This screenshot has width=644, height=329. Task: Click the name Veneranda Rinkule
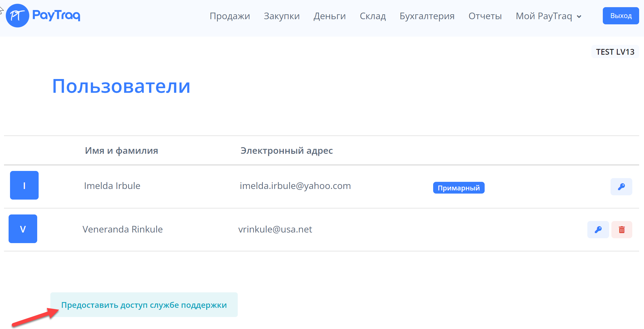tap(122, 229)
